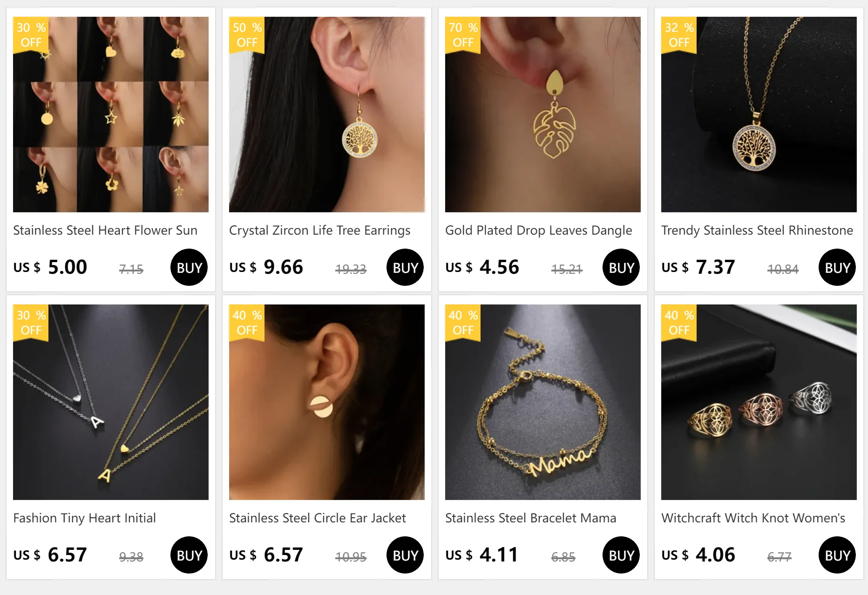Click BUY for Crystal Zircon Life Tree Earrings
Image resolution: width=868 pixels, height=595 pixels.
[x=405, y=267]
